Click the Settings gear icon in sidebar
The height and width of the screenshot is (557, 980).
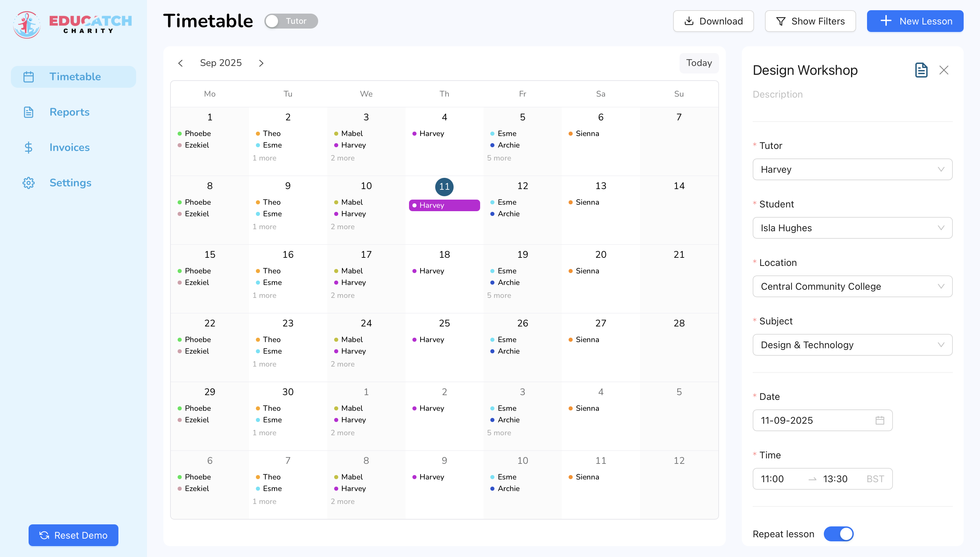pos(29,183)
